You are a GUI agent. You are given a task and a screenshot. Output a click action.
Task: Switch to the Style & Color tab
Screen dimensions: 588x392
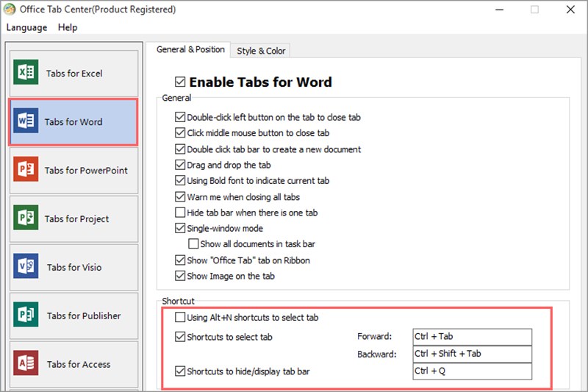261,51
